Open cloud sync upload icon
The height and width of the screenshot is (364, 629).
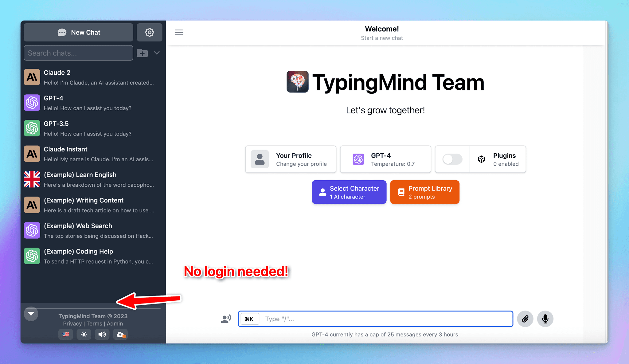point(120,334)
